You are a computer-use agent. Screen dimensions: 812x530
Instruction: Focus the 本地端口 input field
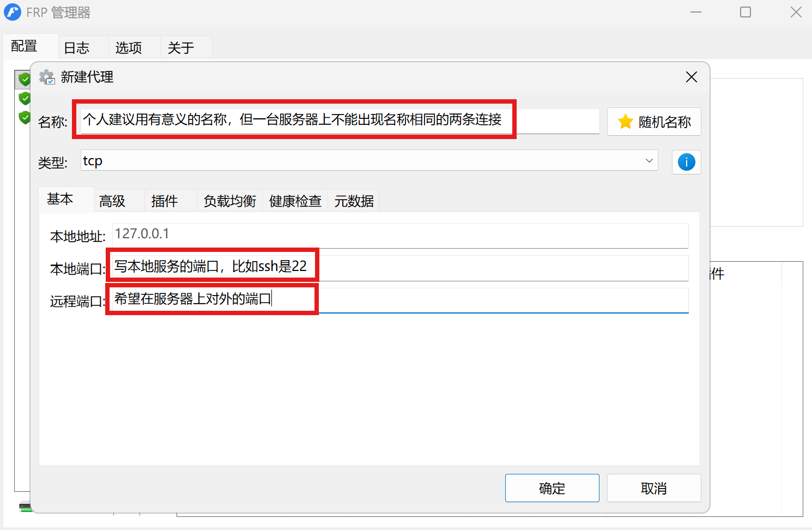(401, 268)
